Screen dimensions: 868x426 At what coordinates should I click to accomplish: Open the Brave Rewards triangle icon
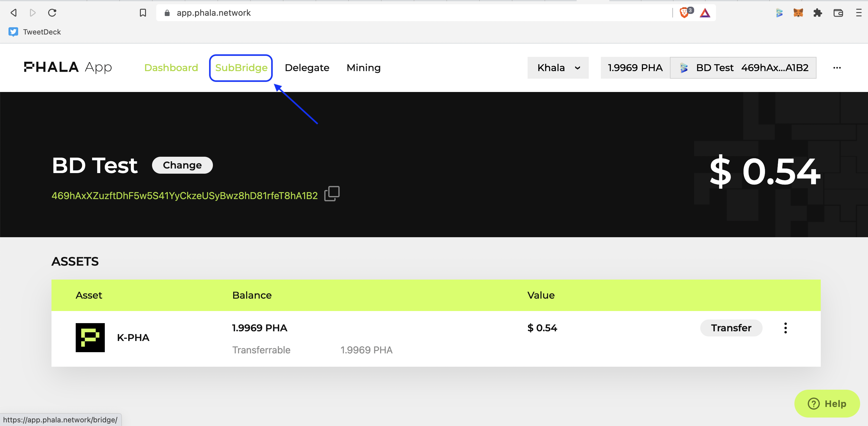[705, 13]
